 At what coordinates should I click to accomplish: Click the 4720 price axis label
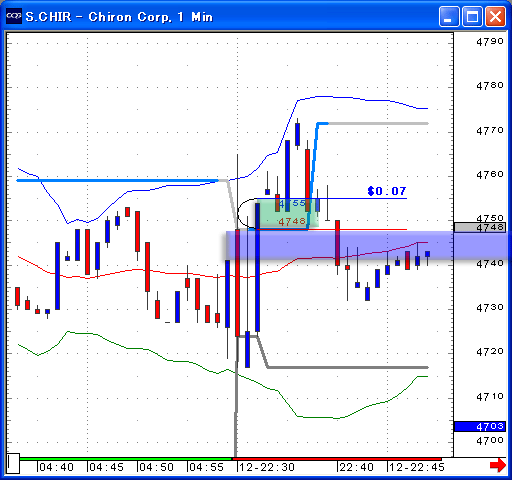[x=490, y=351]
